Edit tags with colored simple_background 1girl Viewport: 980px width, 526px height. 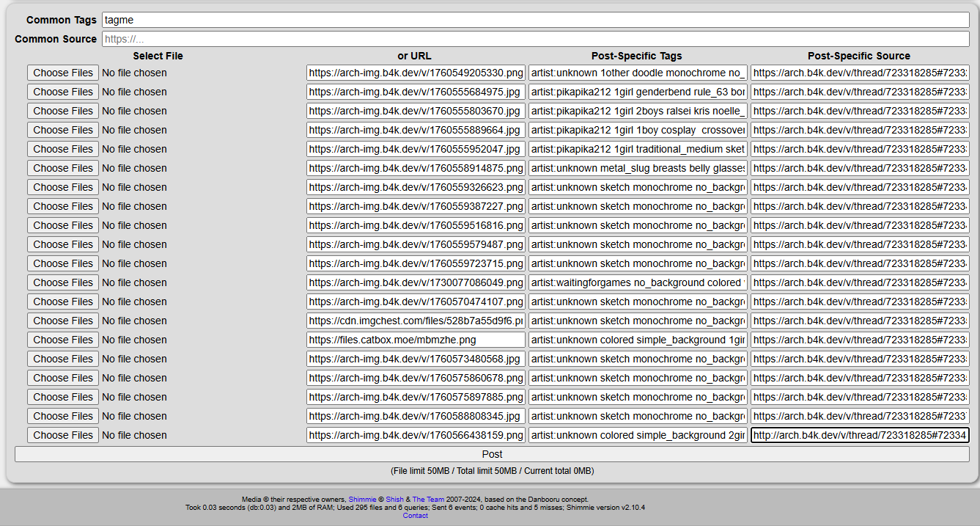638,340
